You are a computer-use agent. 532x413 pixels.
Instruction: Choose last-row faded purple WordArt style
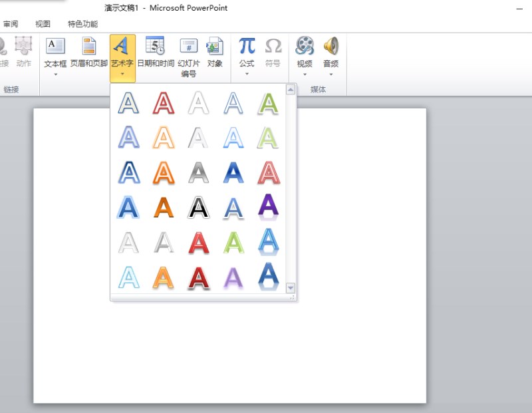(233, 277)
